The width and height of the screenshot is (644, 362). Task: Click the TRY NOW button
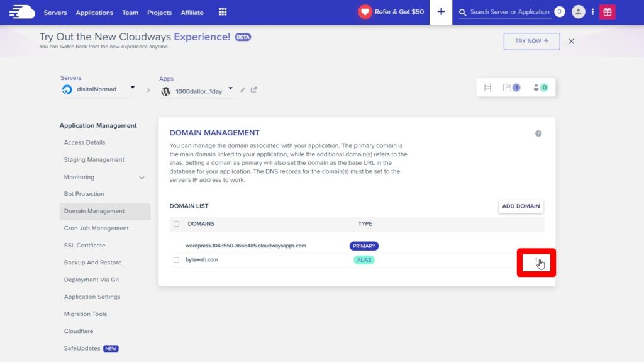(x=532, y=41)
